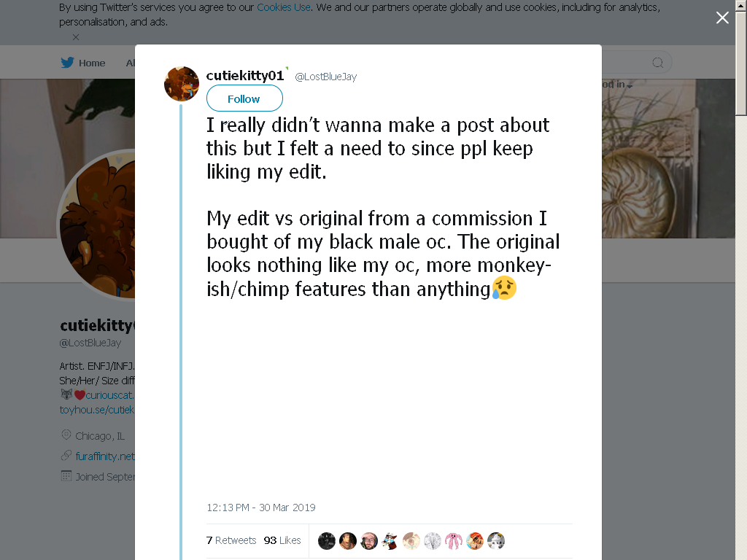Click the @LostBlueJay handle in tweet
Viewport: 747px width, 560px height.
pos(326,77)
